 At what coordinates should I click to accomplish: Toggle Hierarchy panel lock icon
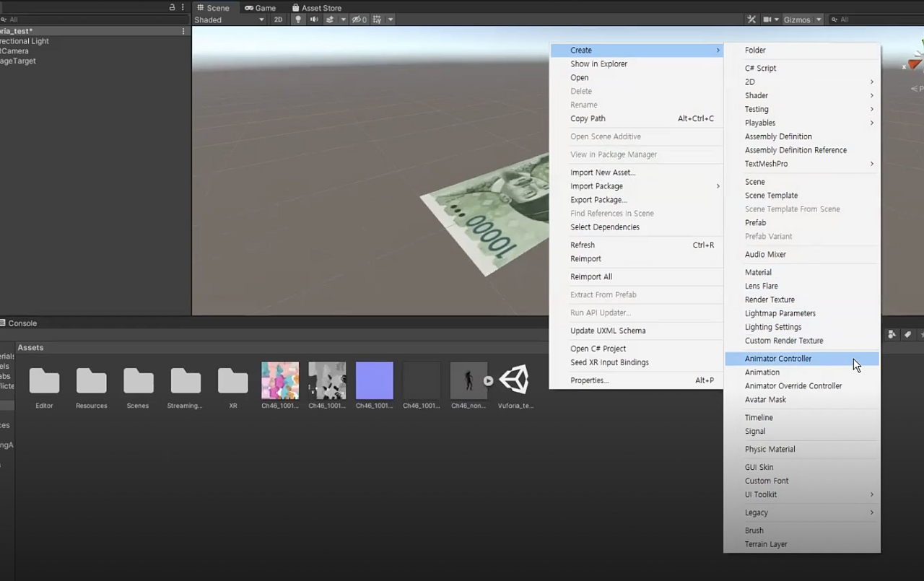(172, 7)
